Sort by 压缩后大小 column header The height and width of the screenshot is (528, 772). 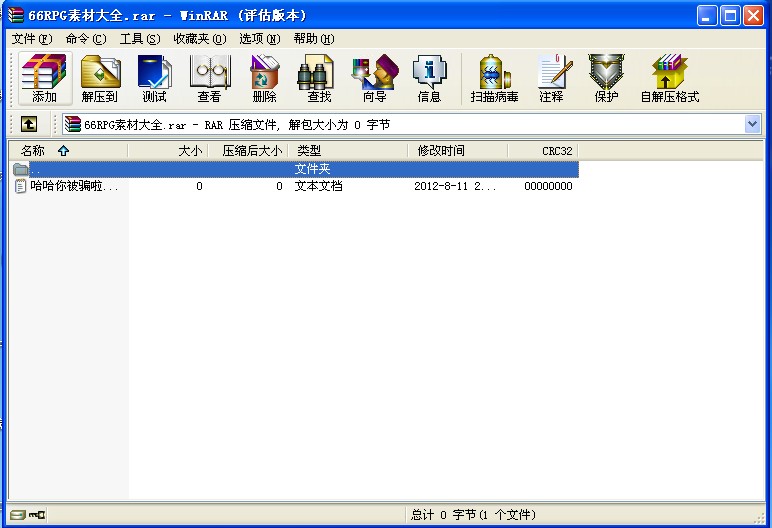(x=248, y=151)
